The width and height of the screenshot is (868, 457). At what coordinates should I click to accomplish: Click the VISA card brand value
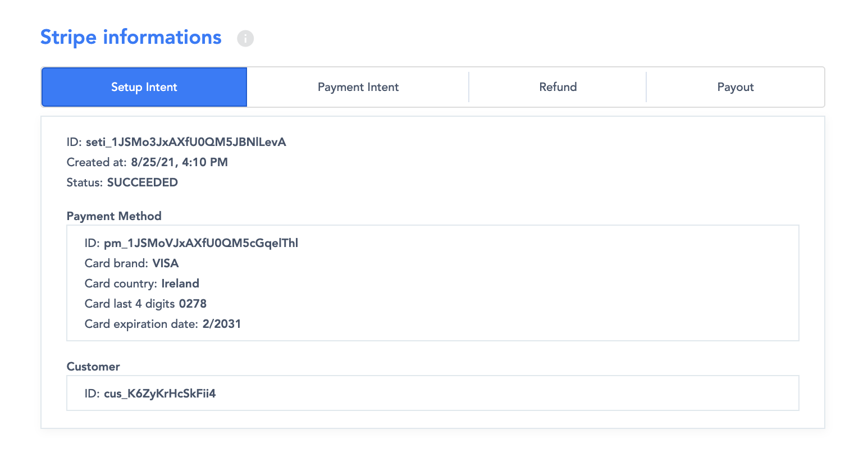[x=166, y=263]
